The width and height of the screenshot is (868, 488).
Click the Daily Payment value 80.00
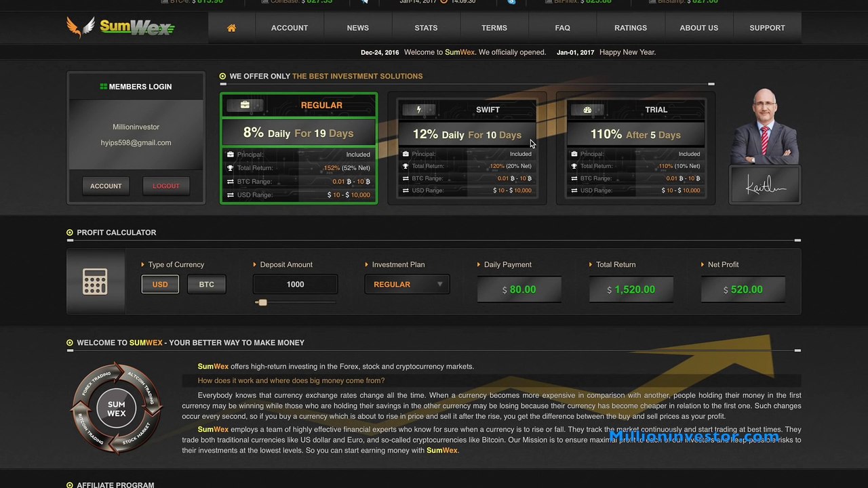tap(519, 289)
